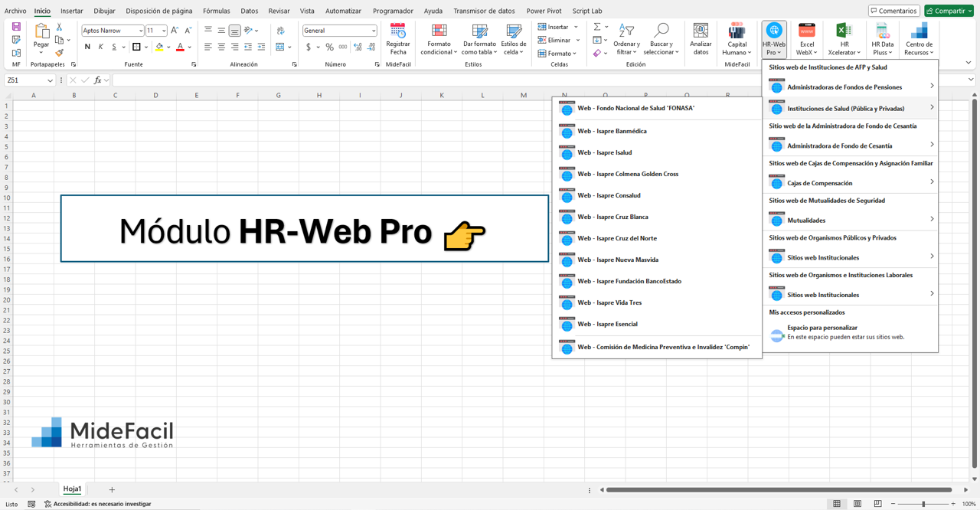The width and height of the screenshot is (980, 510).
Task: Click the insert function fx icon
Action: click(98, 80)
